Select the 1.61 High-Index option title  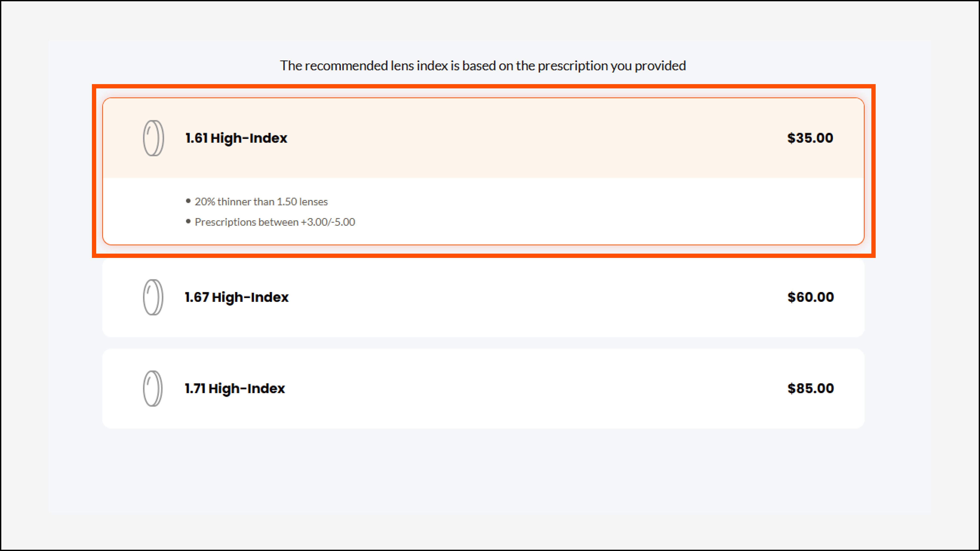236,138
